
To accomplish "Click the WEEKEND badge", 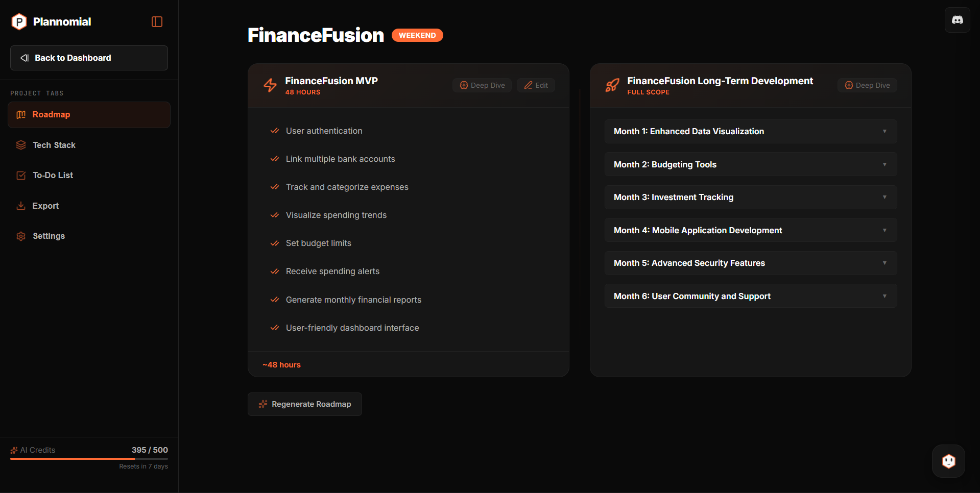I will 417,35.
